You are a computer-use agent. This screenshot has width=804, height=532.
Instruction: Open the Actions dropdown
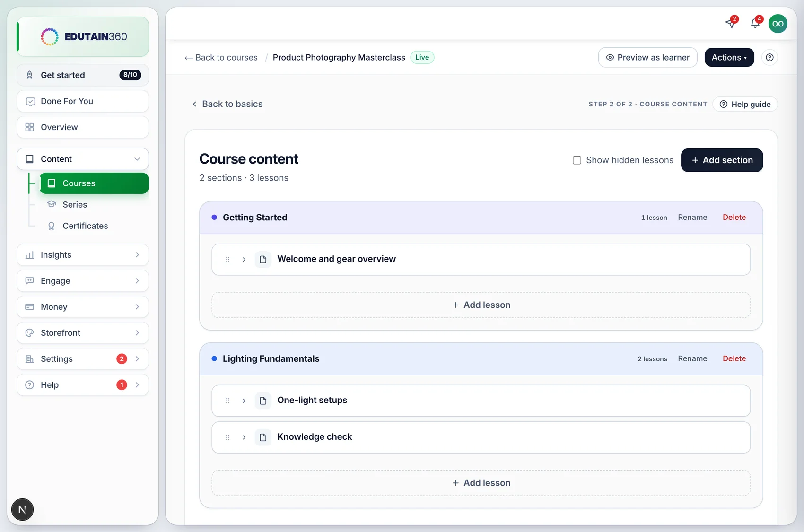(729, 57)
